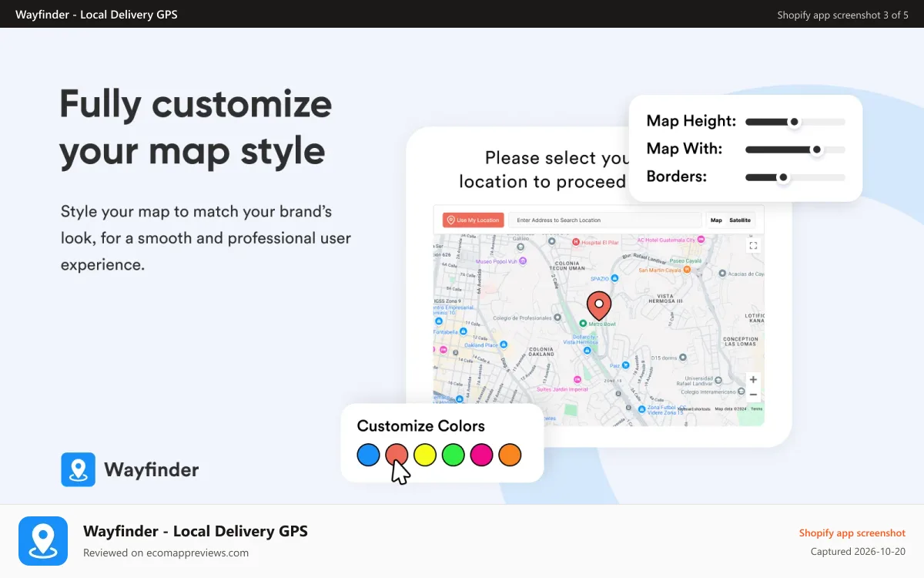Screen dimensions: 924x578
Task: Focus the Enter Address to Search Location field
Action: [606, 220]
